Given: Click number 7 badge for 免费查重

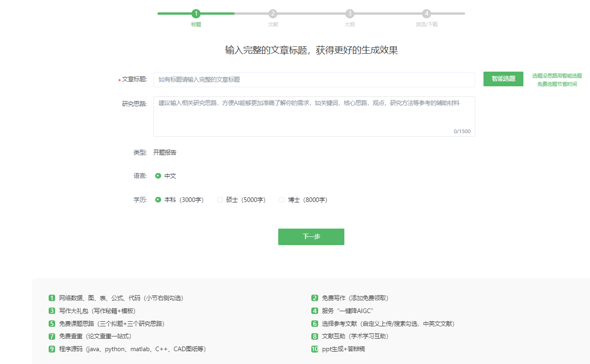Looking at the screenshot, I should point(52,336).
